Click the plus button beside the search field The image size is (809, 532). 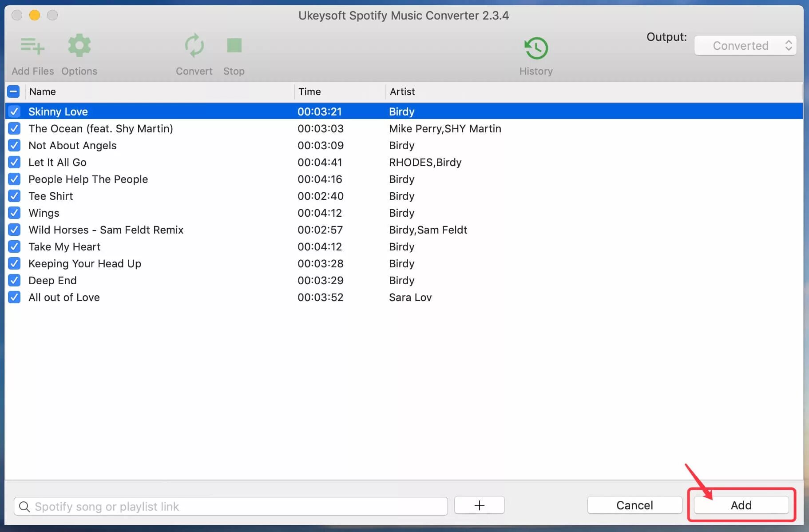click(x=479, y=505)
